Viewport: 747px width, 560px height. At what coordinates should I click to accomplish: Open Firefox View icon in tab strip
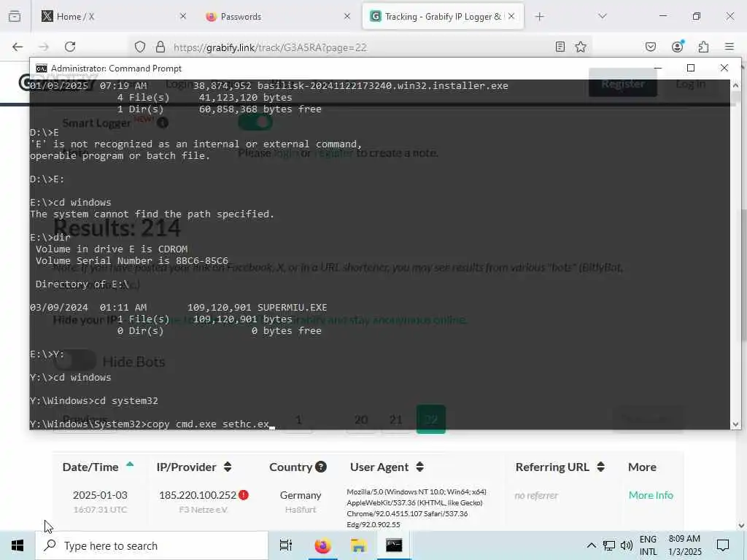coord(15,16)
